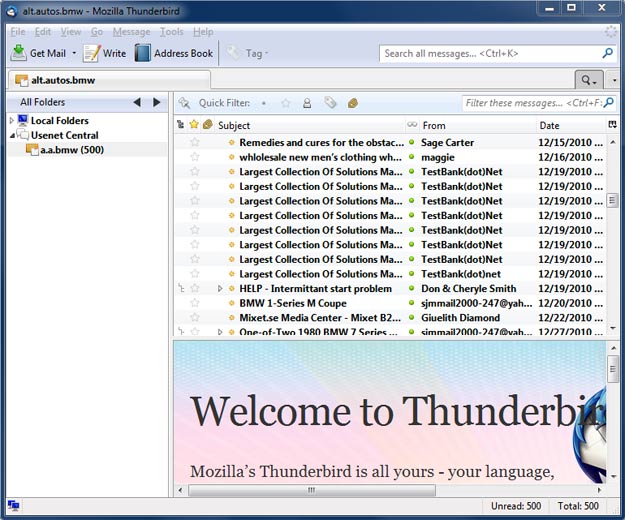625x520 pixels.
Task: Open the Tools menu
Action: tap(171, 31)
